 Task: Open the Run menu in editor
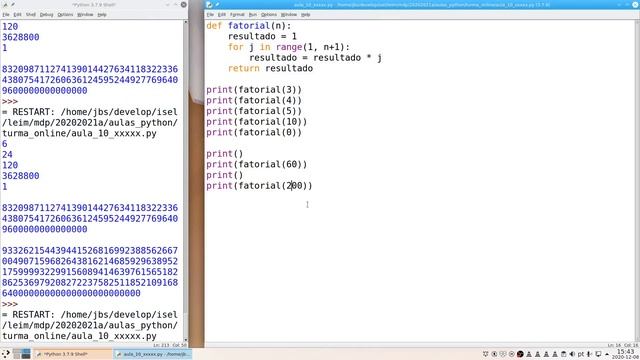click(253, 14)
